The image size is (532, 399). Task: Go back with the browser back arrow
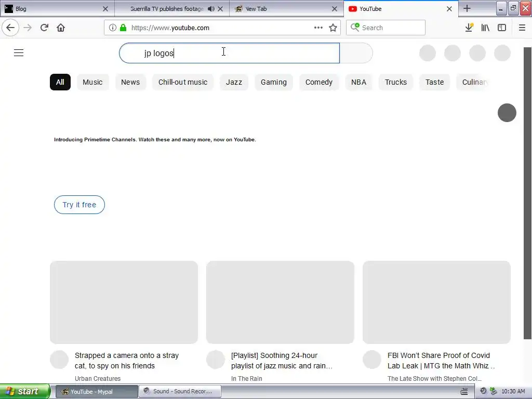point(10,28)
